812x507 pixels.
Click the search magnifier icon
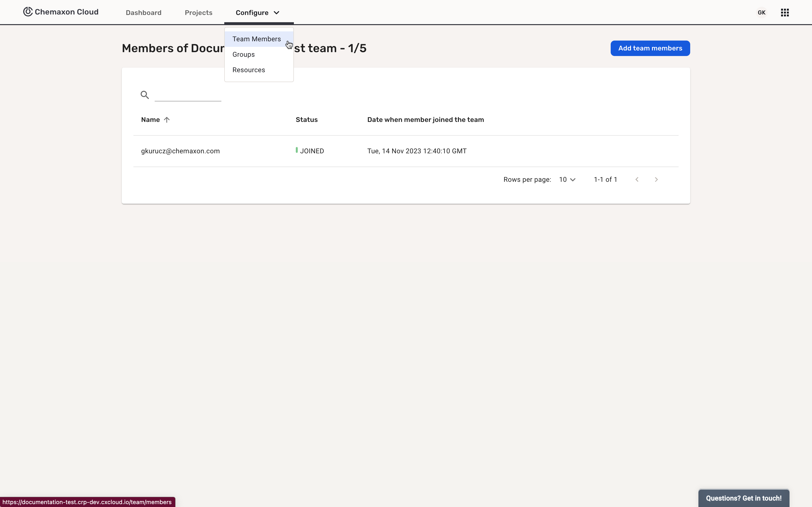(145, 95)
